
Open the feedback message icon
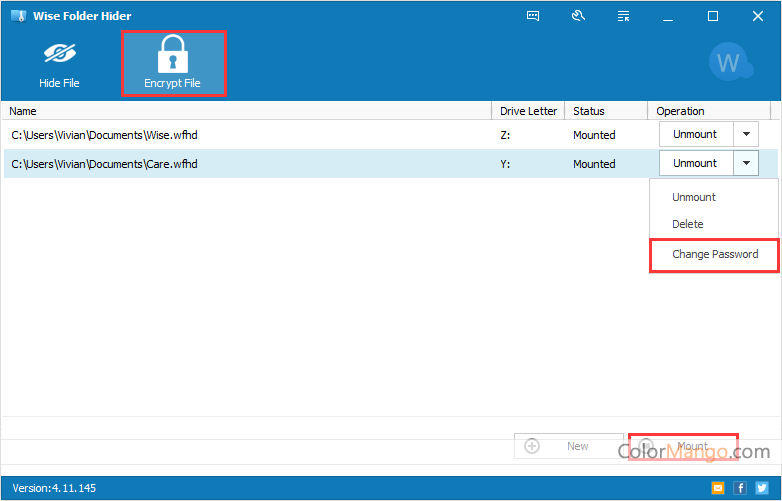[x=534, y=16]
